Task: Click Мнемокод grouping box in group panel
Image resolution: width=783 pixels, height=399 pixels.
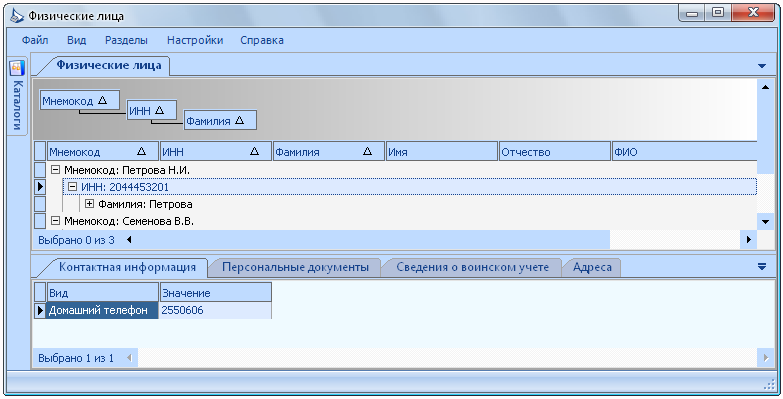Action: [x=79, y=100]
